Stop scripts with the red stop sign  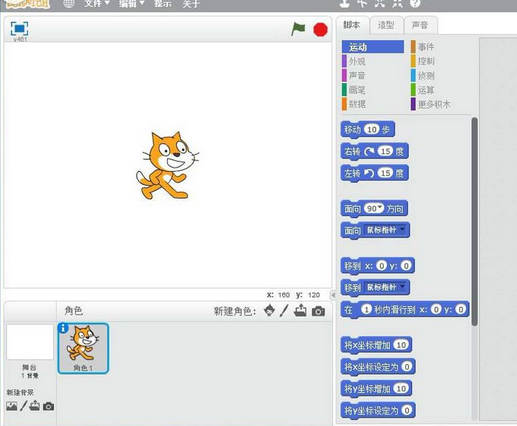[320, 30]
